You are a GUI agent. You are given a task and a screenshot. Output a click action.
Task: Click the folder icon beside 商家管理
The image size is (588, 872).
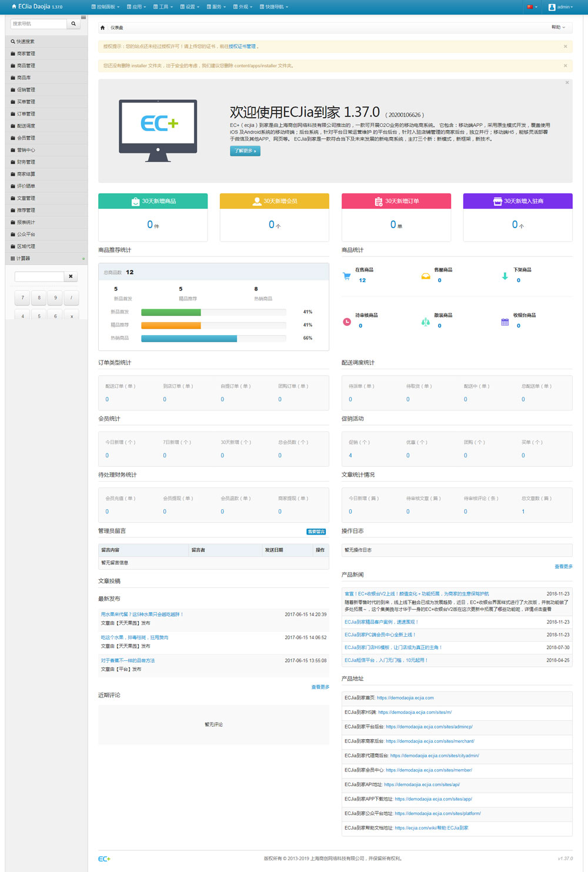click(13, 54)
